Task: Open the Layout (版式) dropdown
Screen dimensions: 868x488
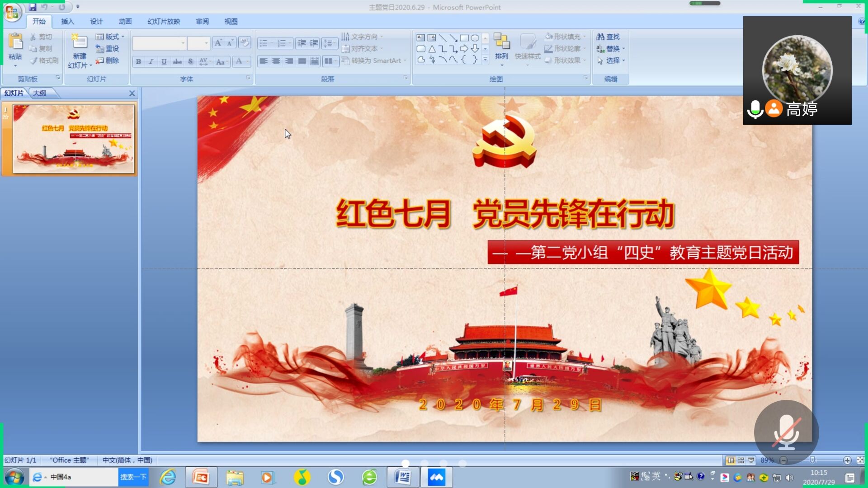Action: click(x=110, y=37)
